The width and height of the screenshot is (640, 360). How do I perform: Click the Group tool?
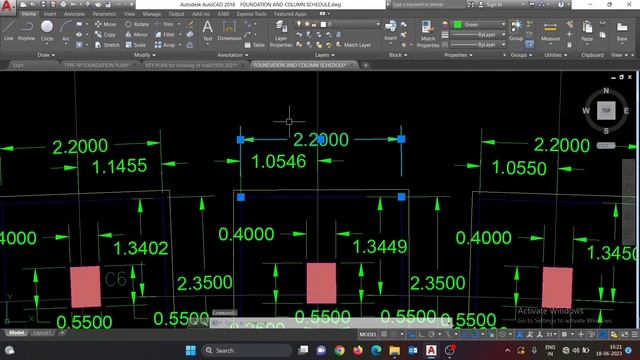tap(516, 31)
